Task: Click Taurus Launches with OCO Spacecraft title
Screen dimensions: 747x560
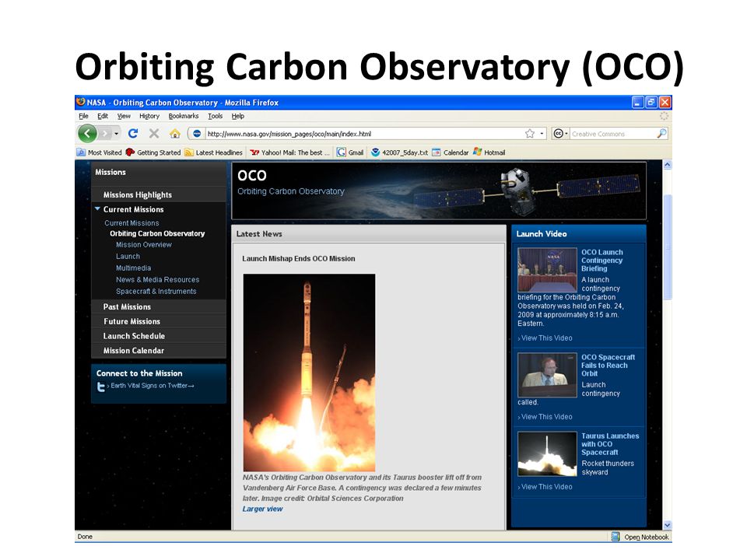Action: (x=610, y=444)
